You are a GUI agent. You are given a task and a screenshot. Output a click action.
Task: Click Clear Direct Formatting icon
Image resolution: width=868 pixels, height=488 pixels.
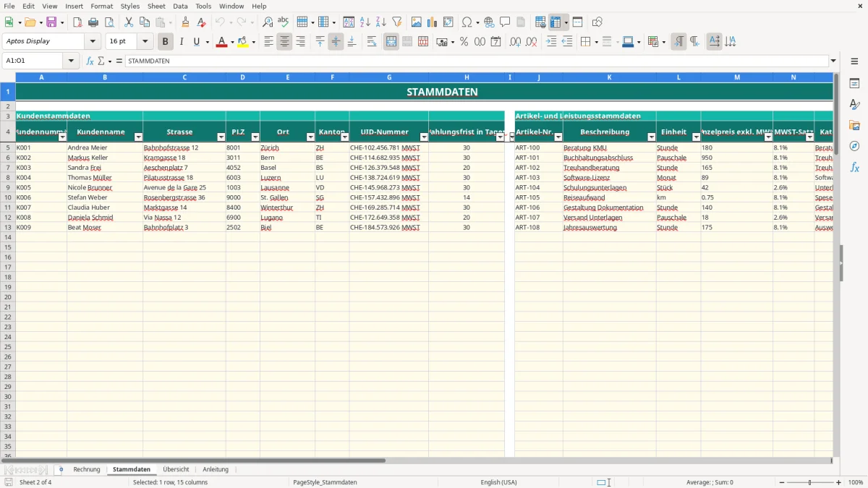point(201,22)
